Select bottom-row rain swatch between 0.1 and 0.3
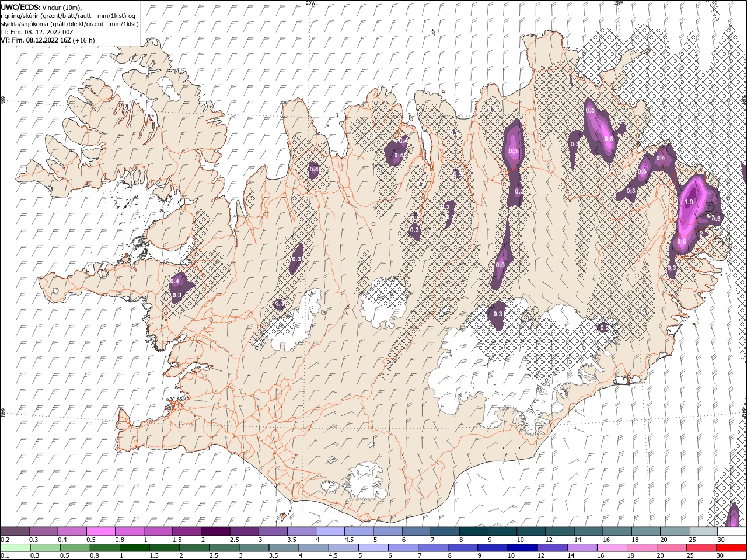Screen dimensions: 747x560 (x=15, y=548)
